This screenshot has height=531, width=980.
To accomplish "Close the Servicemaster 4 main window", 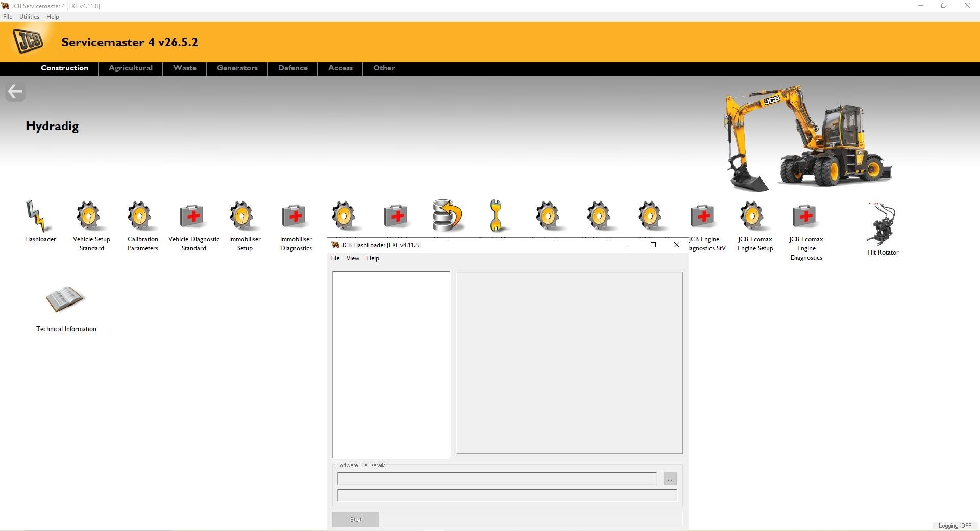I will (967, 6).
